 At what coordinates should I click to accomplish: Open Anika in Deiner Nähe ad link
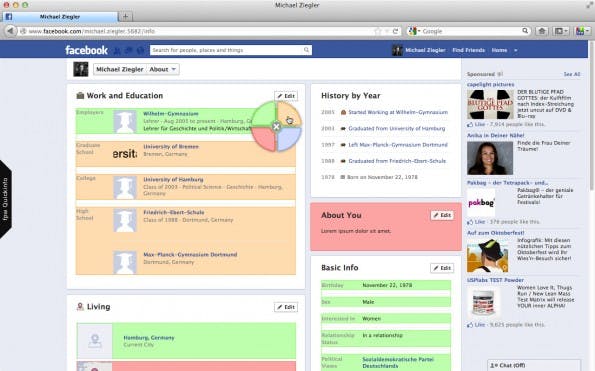point(496,135)
